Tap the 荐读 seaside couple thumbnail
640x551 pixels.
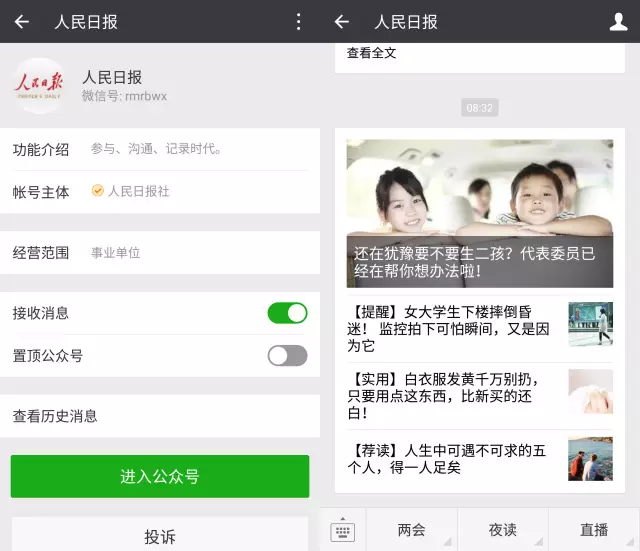[x=590, y=458]
